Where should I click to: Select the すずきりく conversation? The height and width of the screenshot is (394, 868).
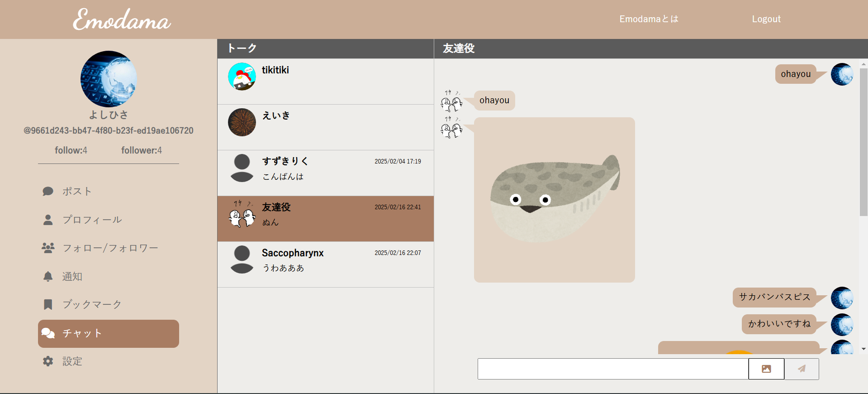(325, 173)
